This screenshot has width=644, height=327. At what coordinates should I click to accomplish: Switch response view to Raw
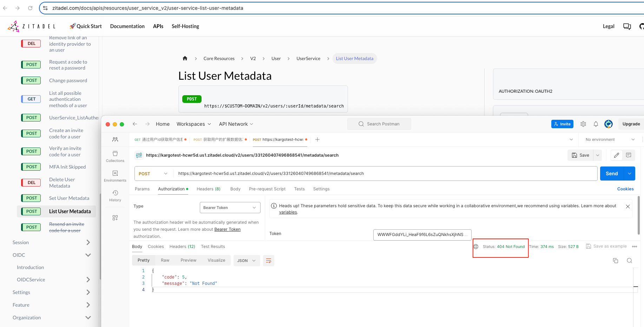click(165, 260)
